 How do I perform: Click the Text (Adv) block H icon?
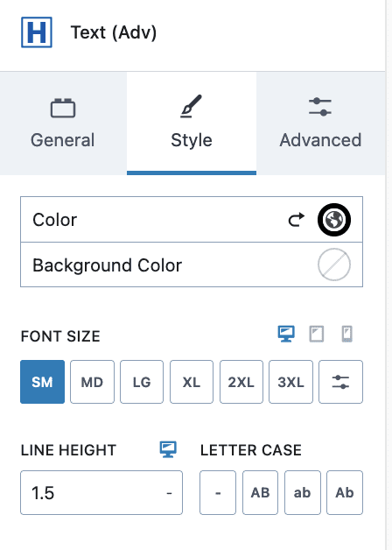click(37, 32)
